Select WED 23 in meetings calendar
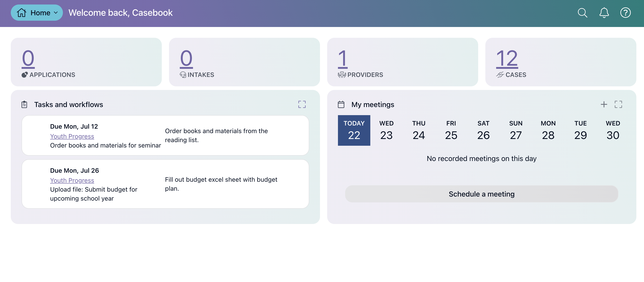The image size is (644, 282). (x=386, y=130)
